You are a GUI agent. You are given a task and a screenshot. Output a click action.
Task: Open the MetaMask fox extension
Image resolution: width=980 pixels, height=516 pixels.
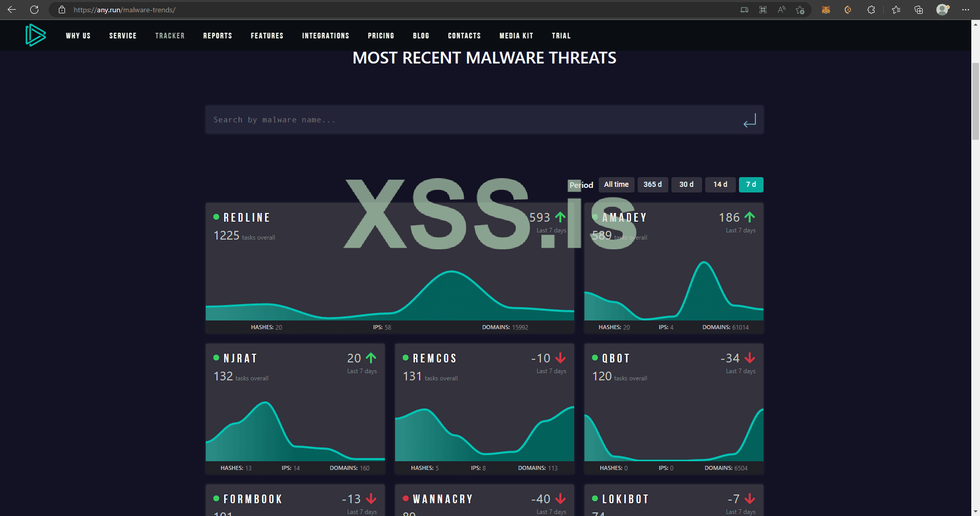[825, 10]
